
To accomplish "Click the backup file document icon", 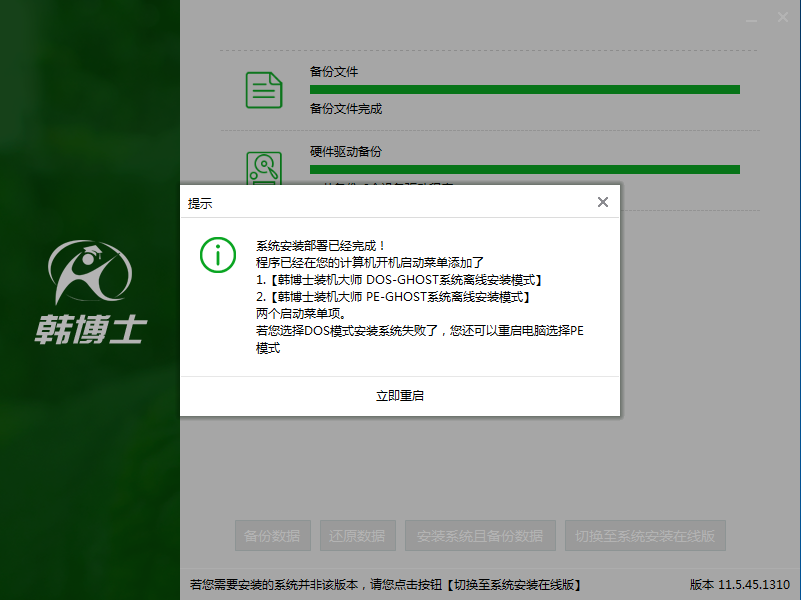I will click(263, 89).
